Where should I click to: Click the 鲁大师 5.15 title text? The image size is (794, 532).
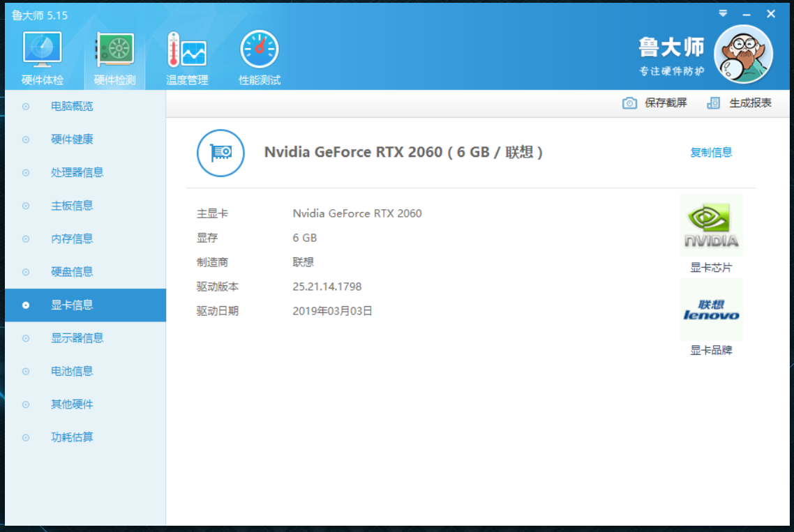[x=40, y=16]
